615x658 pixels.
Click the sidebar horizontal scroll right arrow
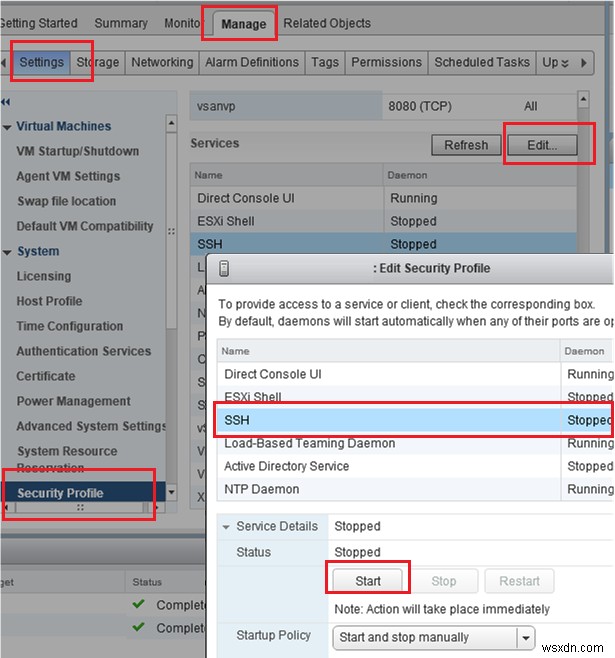pyautogui.click(x=154, y=507)
